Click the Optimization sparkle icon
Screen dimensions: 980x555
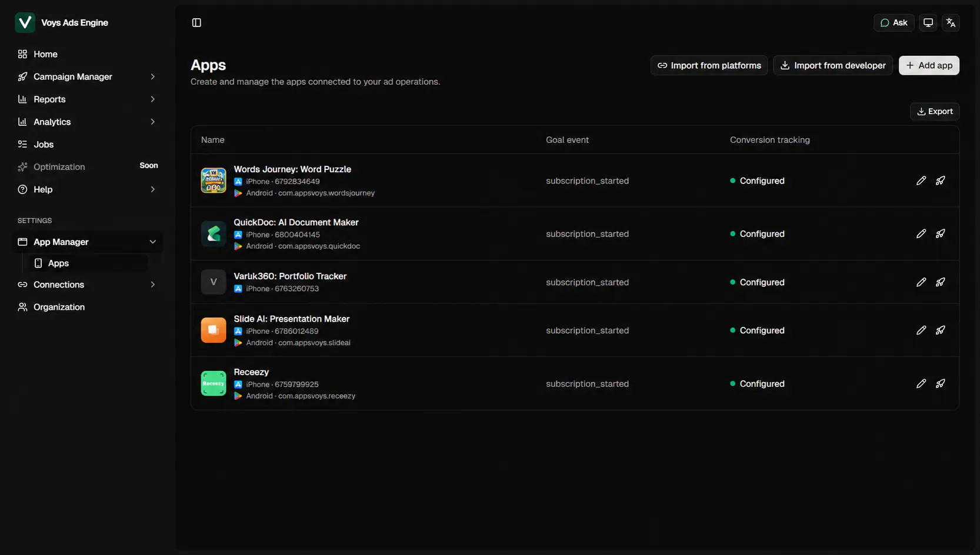pos(22,167)
